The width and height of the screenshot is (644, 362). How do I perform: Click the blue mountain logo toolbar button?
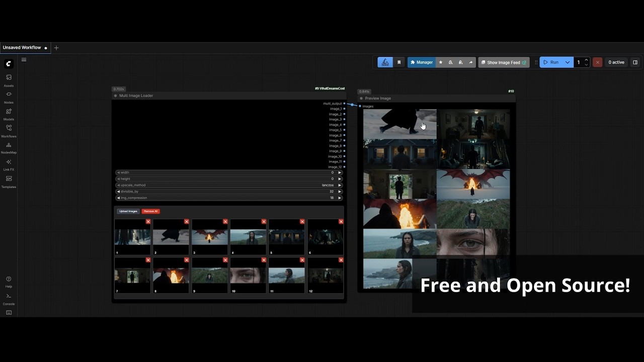pyautogui.click(x=385, y=62)
